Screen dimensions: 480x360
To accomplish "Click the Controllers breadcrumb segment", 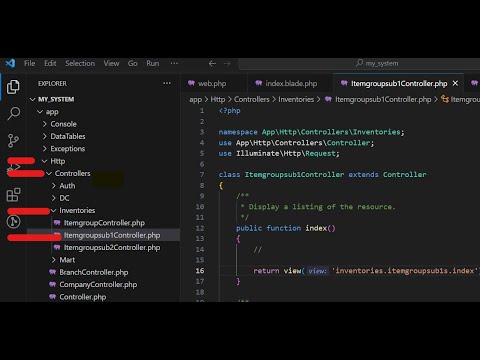I will pos(251,99).
